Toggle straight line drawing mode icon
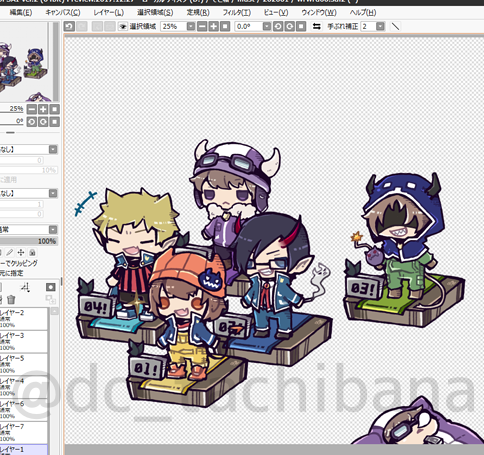This screenshot has width=484, height=455. 395,26
